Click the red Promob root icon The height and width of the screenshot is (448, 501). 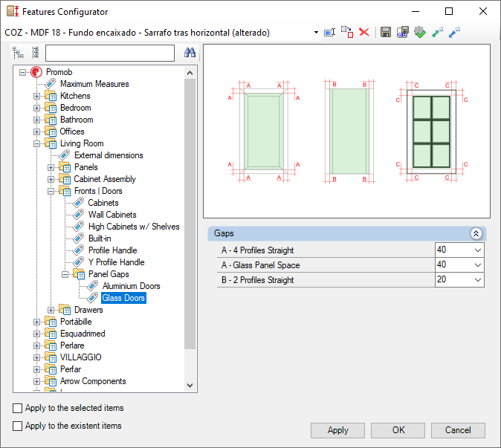[36, 72]
